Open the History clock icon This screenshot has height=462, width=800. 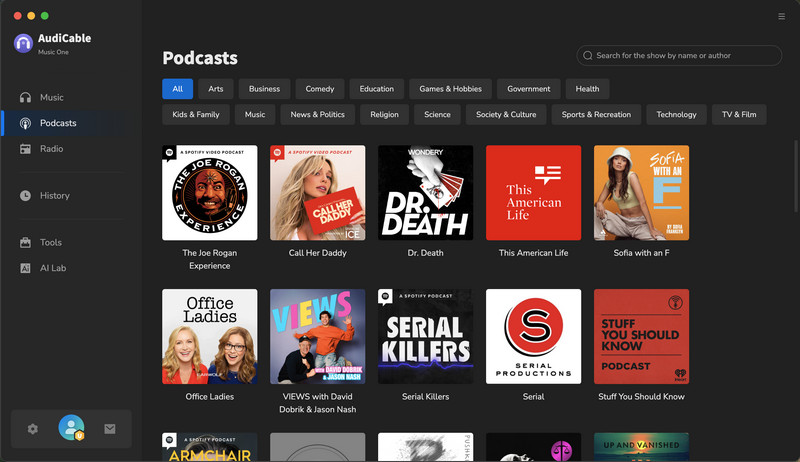(x=26, y=196)
